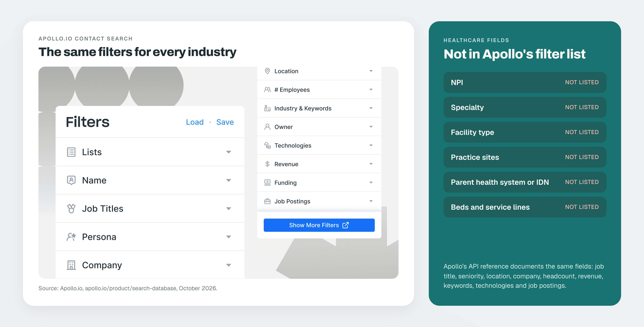Click the Persona star-person icon
The height and width of the screenshot is (327, 644).
click(x=71, y=237)
